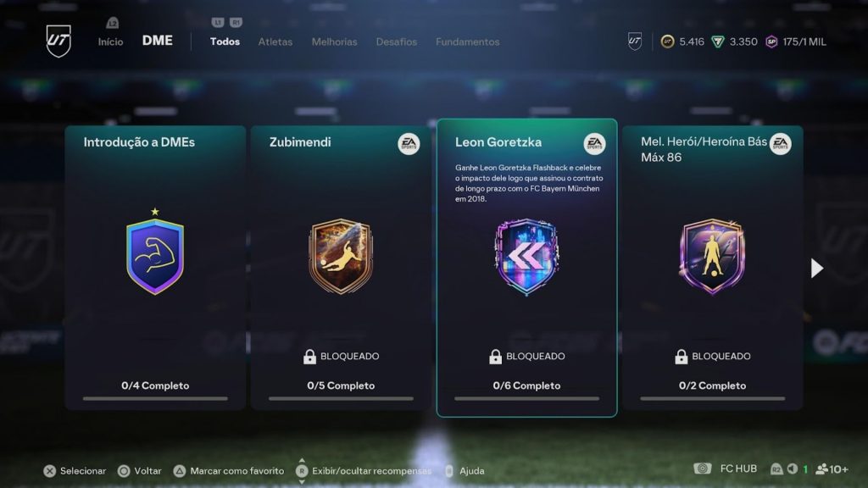The image size is (868, 488).
Task: Click the purple SP points icon
Action: (771, 42)
